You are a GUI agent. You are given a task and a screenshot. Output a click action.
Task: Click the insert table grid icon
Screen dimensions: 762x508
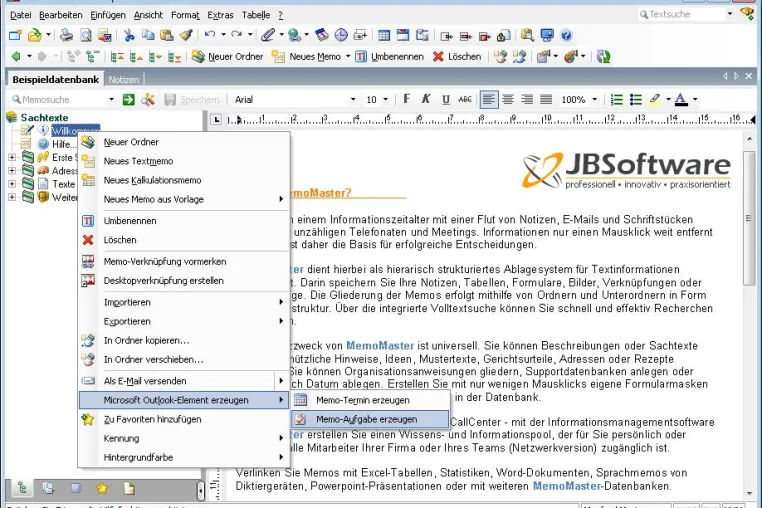click(384, 35)
